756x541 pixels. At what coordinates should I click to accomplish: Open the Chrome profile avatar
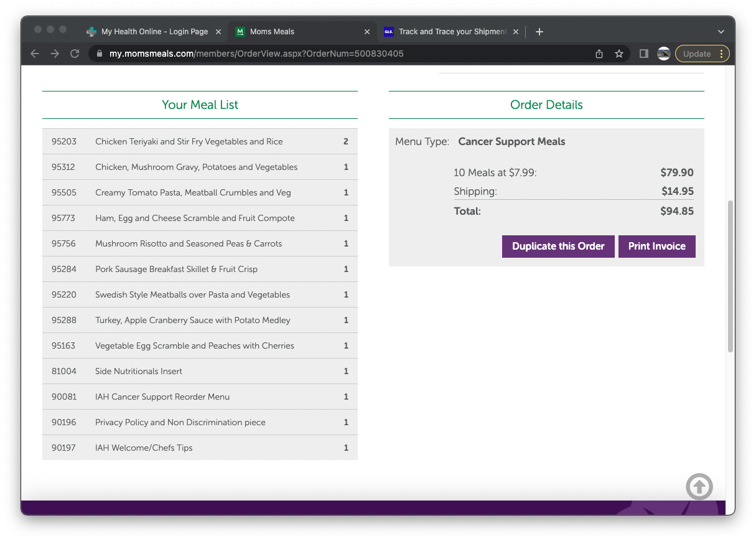[663, 54]
